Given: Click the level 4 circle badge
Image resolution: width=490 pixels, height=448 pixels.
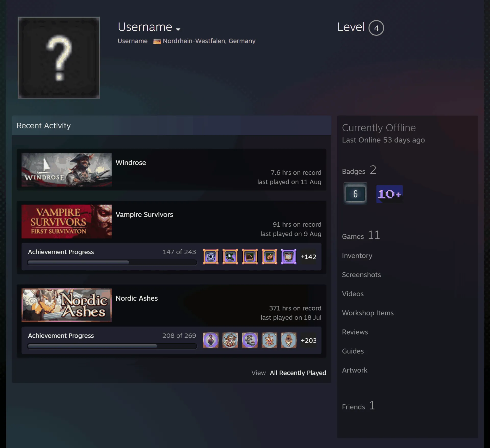Looking at the screenshot, I should coord(376,28).
